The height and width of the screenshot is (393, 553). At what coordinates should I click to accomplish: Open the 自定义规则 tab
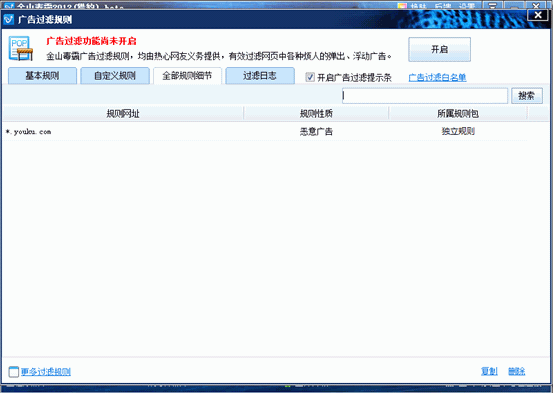pos(115,75)
